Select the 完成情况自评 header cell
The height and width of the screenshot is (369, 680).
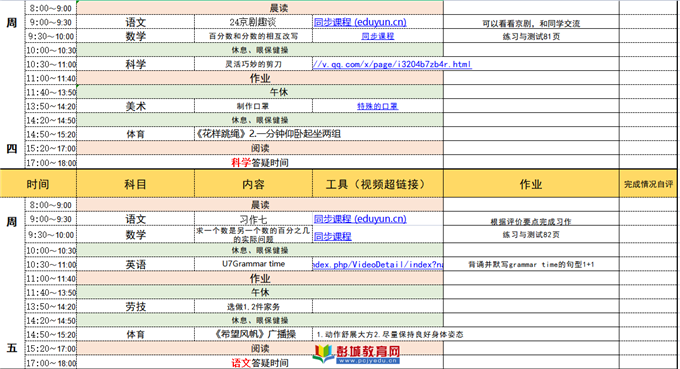tap(649, 184)
